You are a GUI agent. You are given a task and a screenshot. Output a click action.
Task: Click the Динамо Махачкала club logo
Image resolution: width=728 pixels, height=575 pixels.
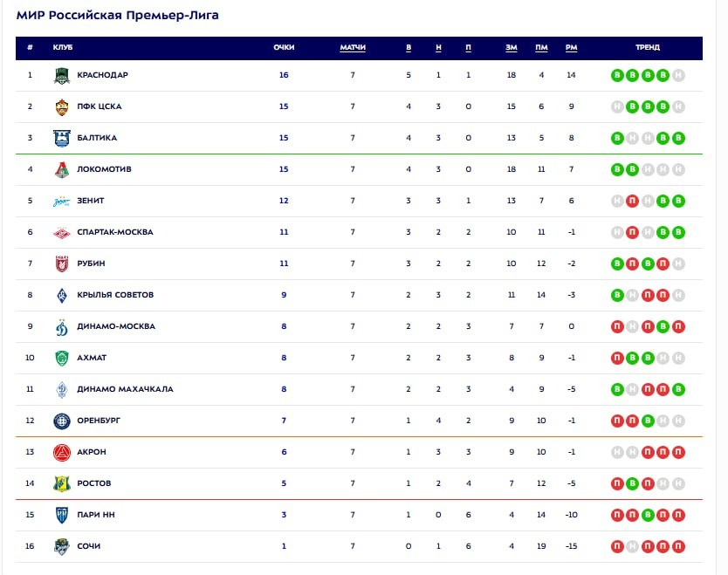pos(62,389)
